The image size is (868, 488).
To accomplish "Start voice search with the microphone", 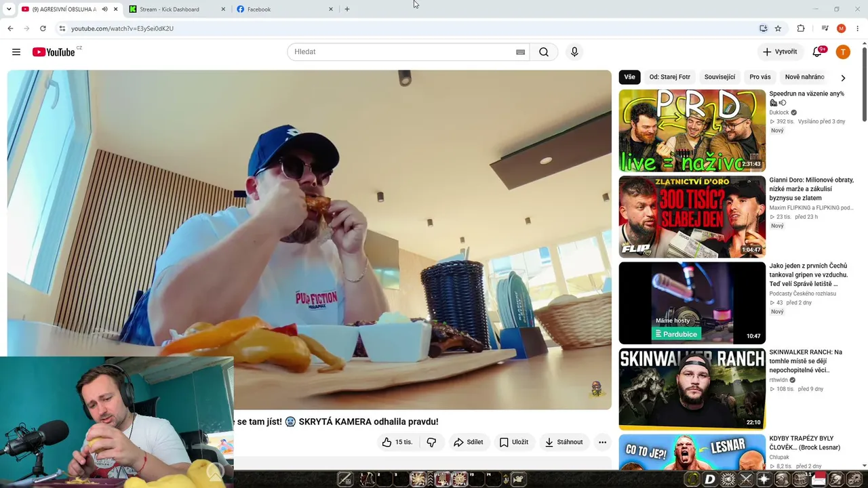I will pos(574,52).
